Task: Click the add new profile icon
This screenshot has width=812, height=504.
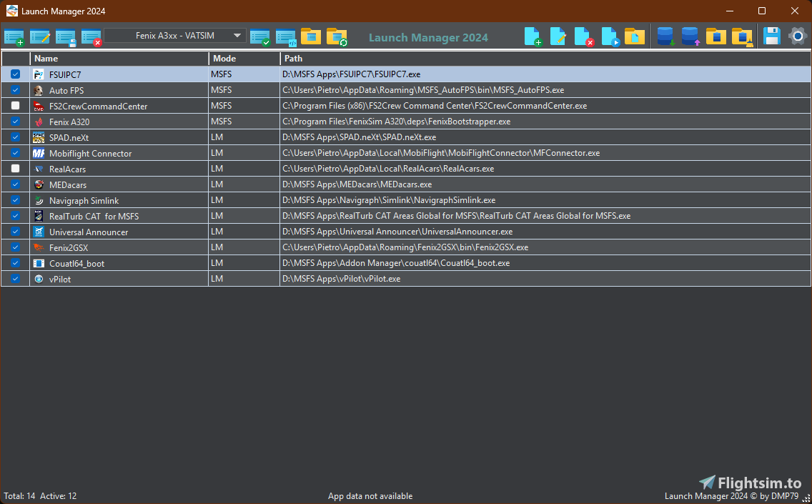Action: point(14,37)
